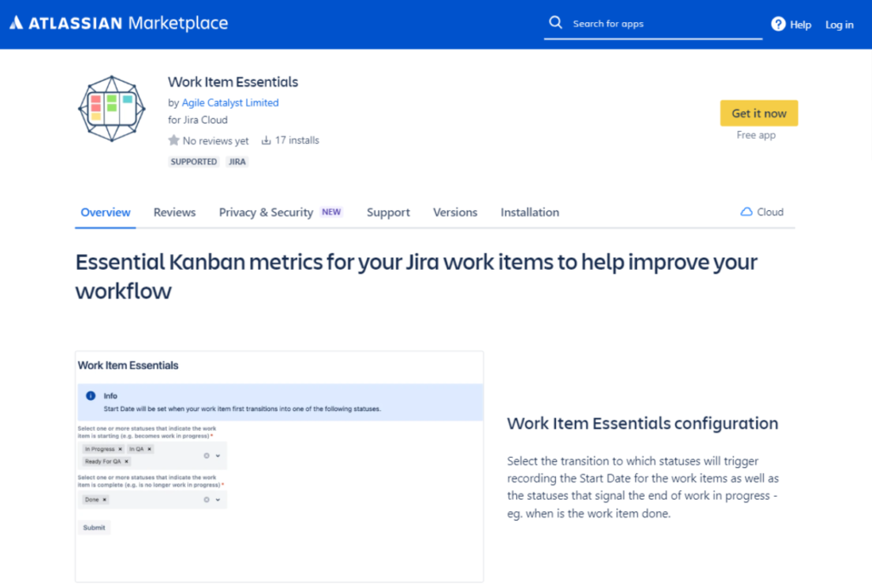
Task: Expand the complete statuses dropdown chevron
Action: 218,500
